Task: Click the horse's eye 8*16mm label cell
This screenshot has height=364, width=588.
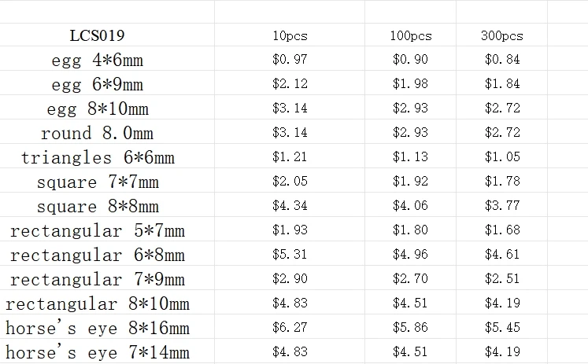Action: click(x=98, y=328)
